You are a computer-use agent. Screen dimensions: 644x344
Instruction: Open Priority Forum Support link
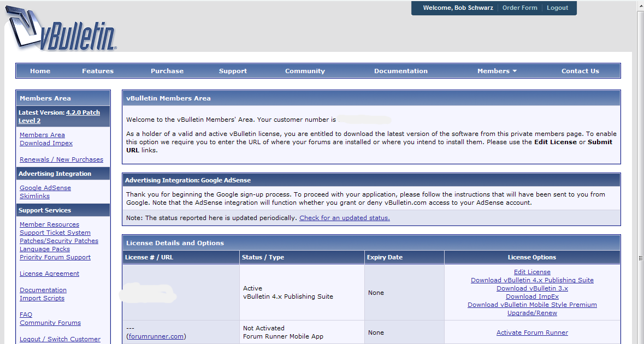pyautogui.click(x=55, y=257)
